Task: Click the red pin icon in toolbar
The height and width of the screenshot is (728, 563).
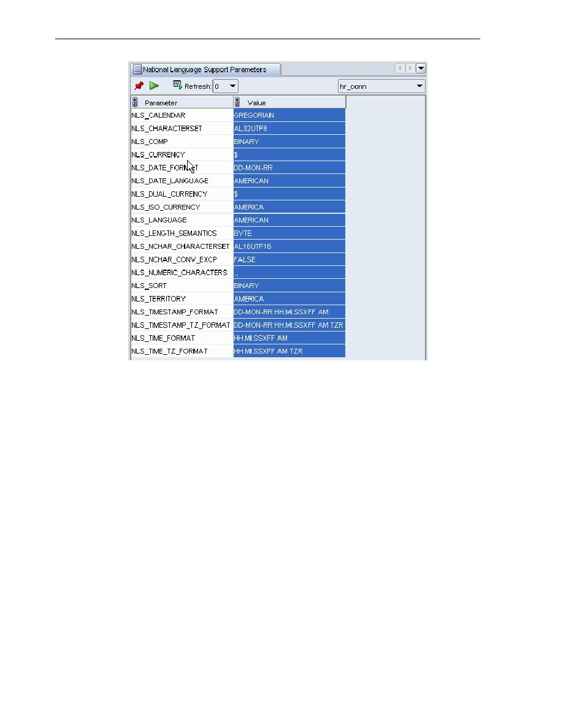Action: coord(139,86)
